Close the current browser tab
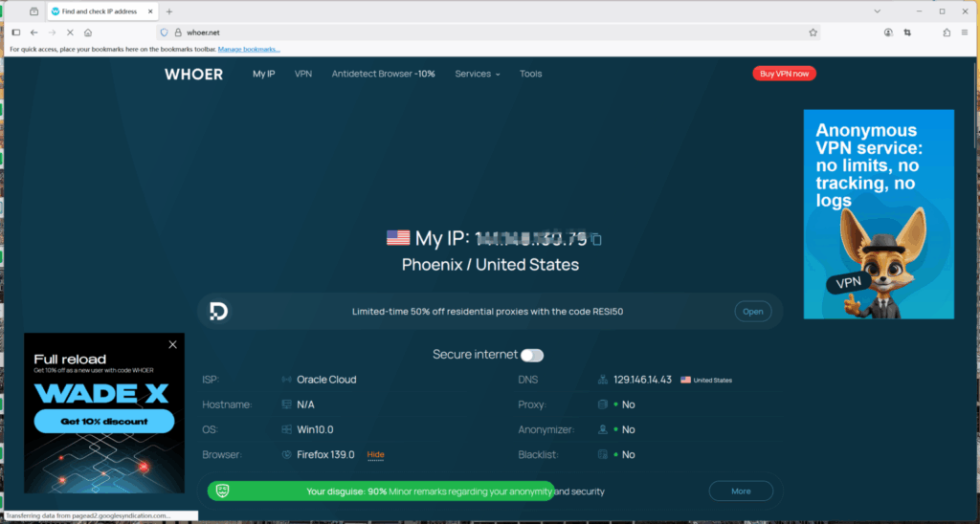980x524 pixels. (150, 11)
